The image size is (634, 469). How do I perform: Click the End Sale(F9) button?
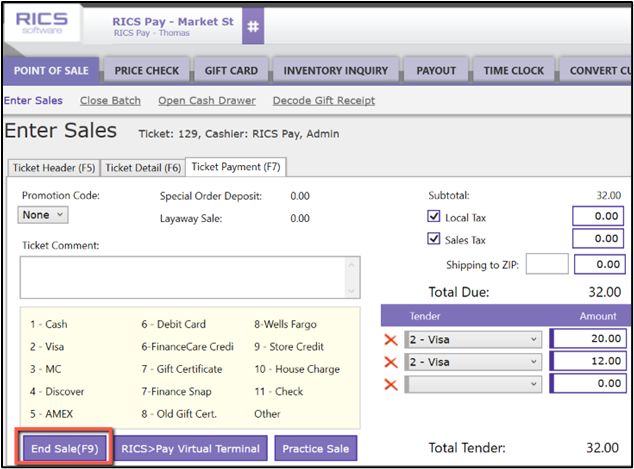(65, 448)
